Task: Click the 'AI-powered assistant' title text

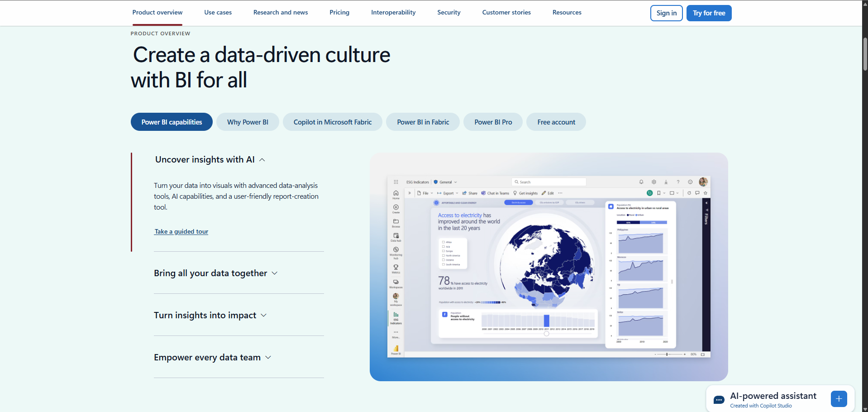Action: [x=773, y=396]
